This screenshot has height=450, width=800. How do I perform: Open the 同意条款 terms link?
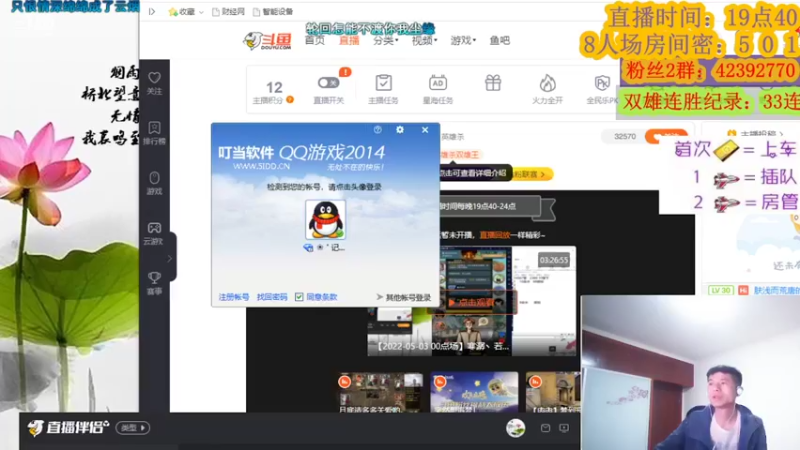(x=322, y=297)
